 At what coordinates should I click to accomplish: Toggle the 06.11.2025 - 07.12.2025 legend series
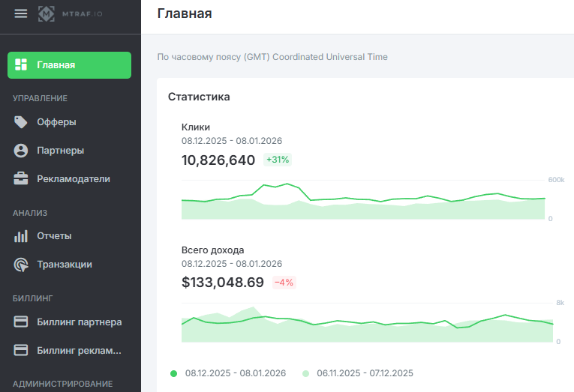tap(365, 373)
